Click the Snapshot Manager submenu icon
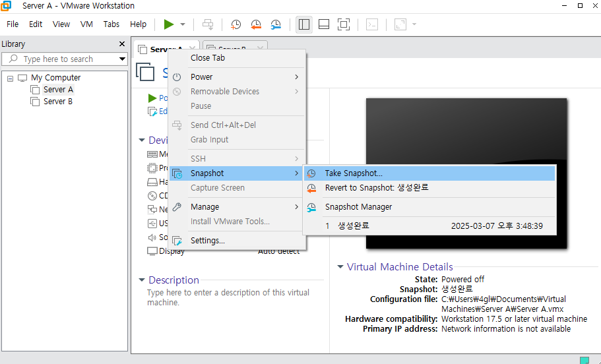Image resolution: width=601 pixels, height=364 pixels. (311, 207)
